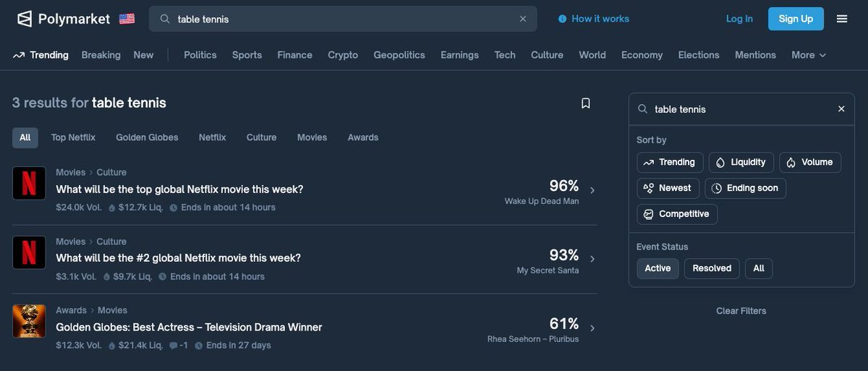Sort results by Volume
Screen dimensions: 868x371
point(810,163)
